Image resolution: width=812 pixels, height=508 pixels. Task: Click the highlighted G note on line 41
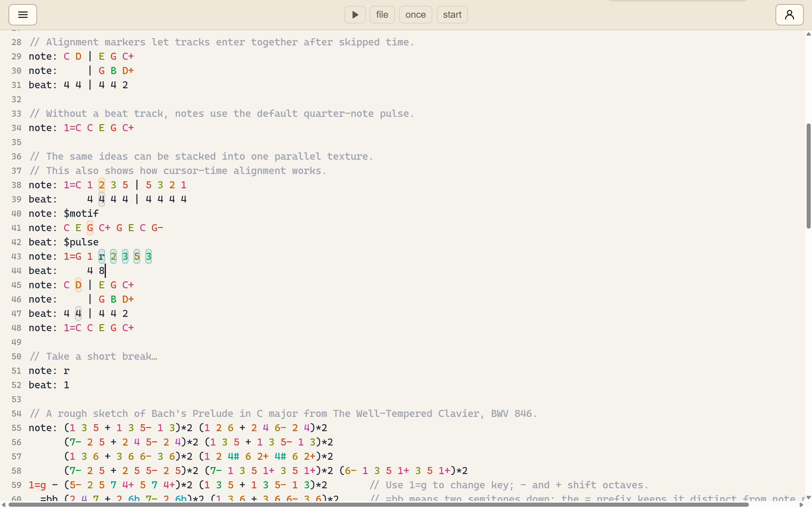coord(90,228)
